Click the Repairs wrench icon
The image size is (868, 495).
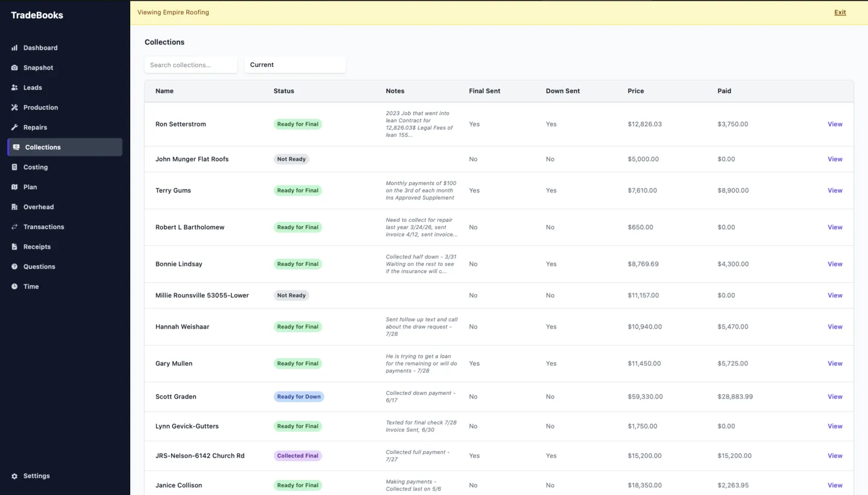pos(14,127)
